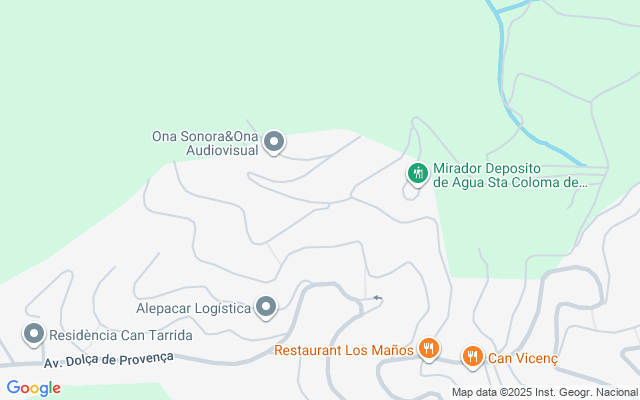This screenshot has height=400, width=640.
Task: Click the Residència Can Tarrida gray pin
Action: pos(34,335)
